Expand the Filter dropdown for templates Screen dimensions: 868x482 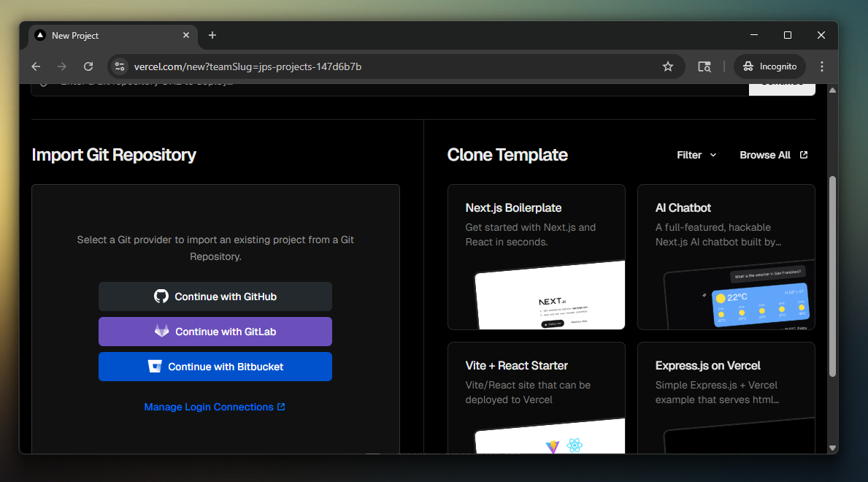[x=696, y=155]
